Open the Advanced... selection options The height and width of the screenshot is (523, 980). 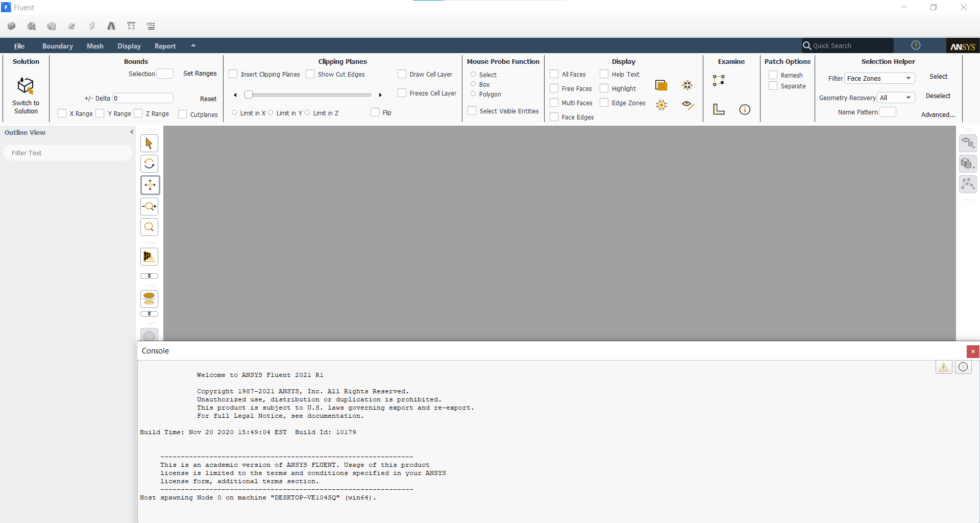(938, 115)
